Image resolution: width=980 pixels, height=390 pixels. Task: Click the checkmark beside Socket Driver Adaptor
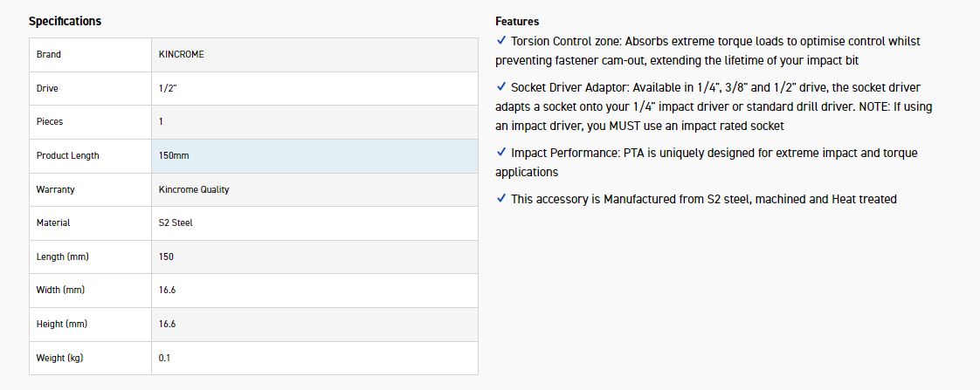click(500, 87)
